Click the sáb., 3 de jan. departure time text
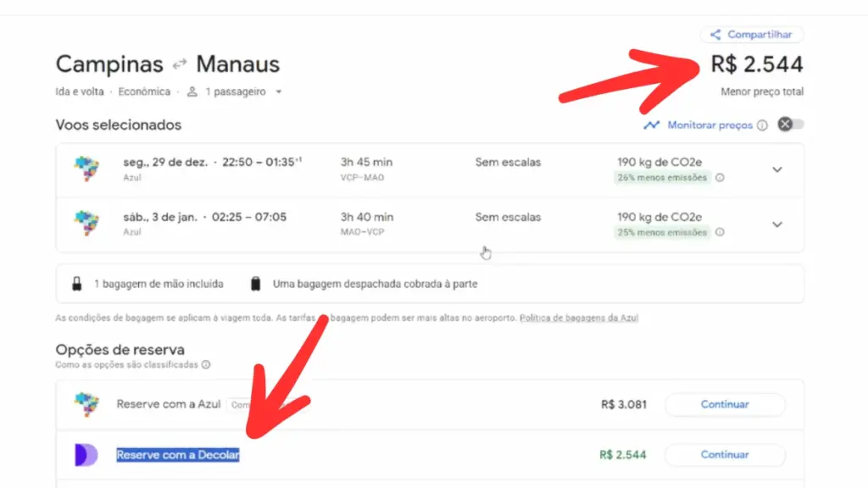Image resolution: width=868 pixels, height=488 pixels. pyautogui.click(x=205, y=217)
